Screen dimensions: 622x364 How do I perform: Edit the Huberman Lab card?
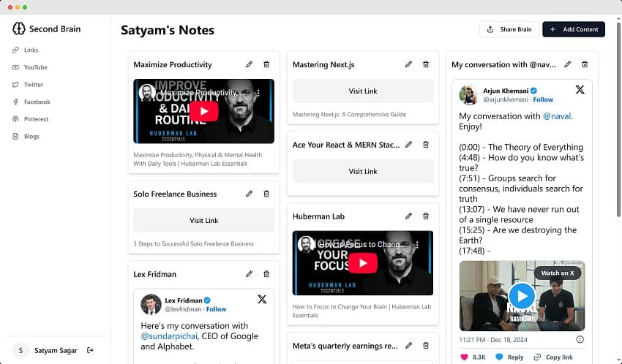point(408,216)
